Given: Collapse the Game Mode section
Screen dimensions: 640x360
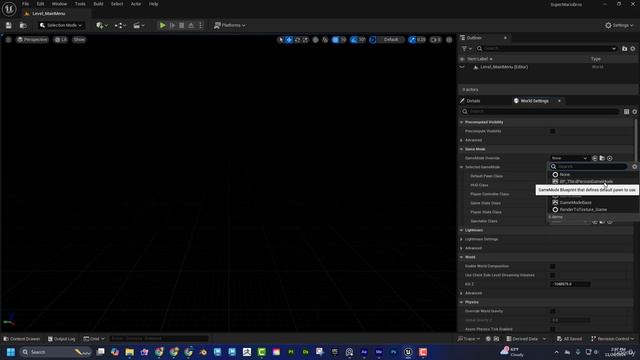Looking at the screenshot, I should [462, 149].
